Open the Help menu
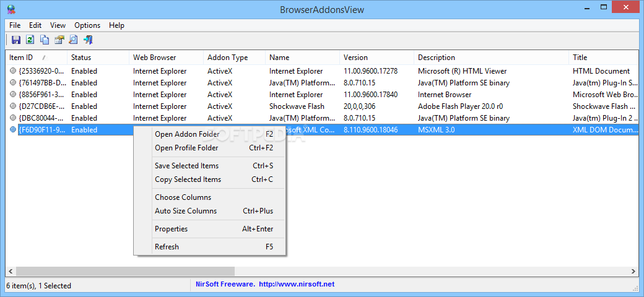The height and width of the screenshot is (297, 644). coord(116,25)
